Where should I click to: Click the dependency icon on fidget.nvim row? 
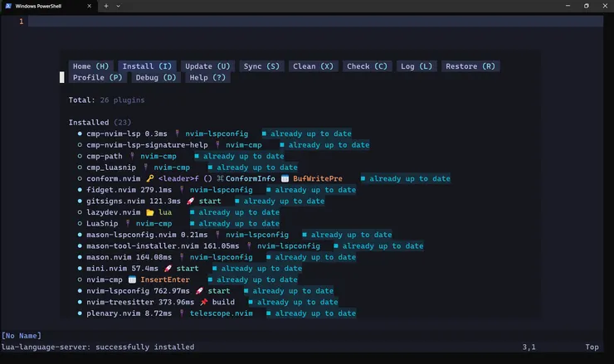point(182,190)
